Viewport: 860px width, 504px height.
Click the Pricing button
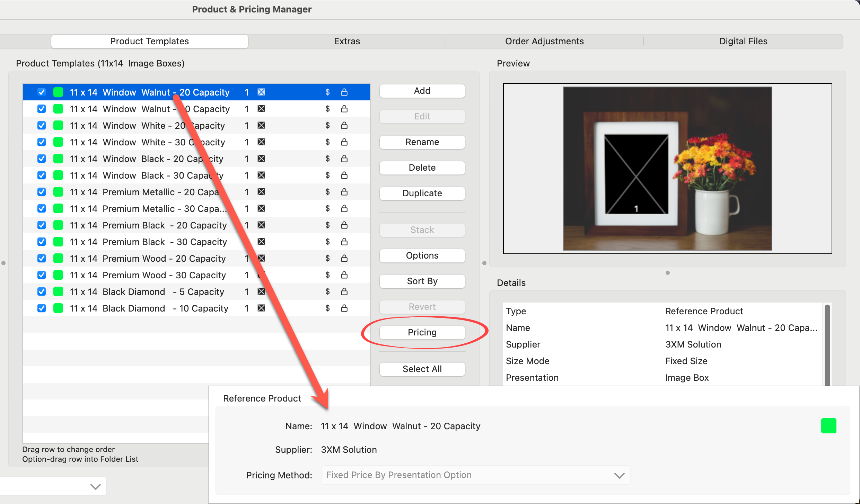point(422,332)
